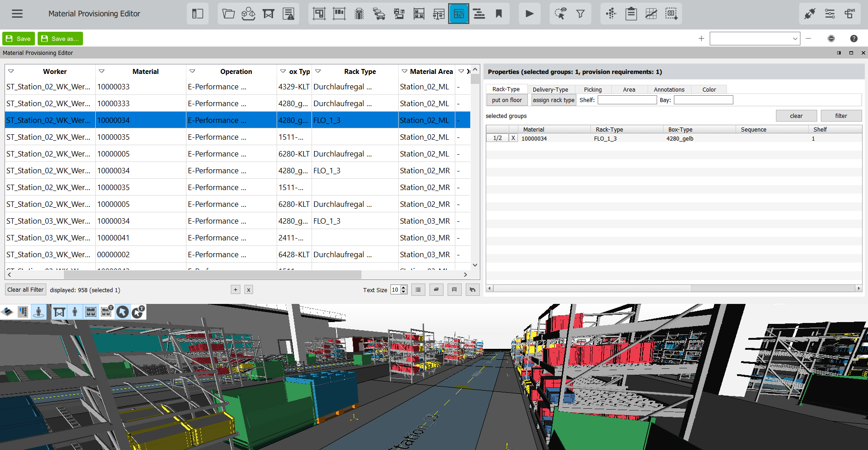Image resolution: width=868 pixels, height=450 pixels.
Task: Click assign rack type button
Action: click(554, 100)
